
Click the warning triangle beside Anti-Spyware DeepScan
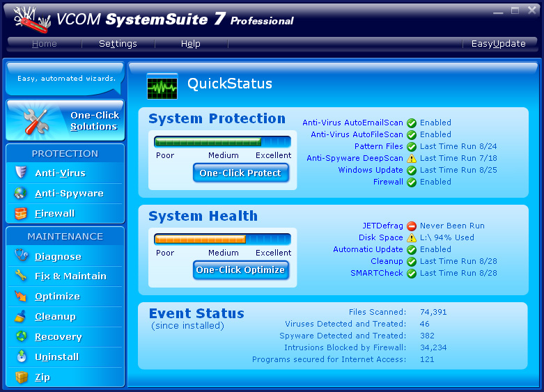coord(412,158)
